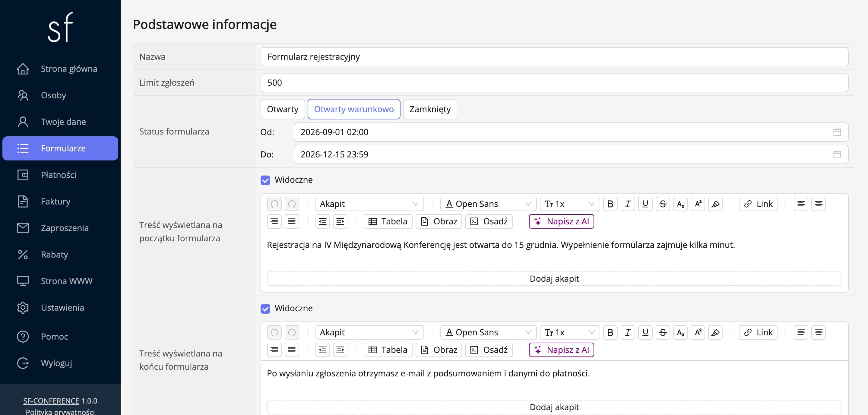Go to Strona główna in sidebar

point(60,69)
